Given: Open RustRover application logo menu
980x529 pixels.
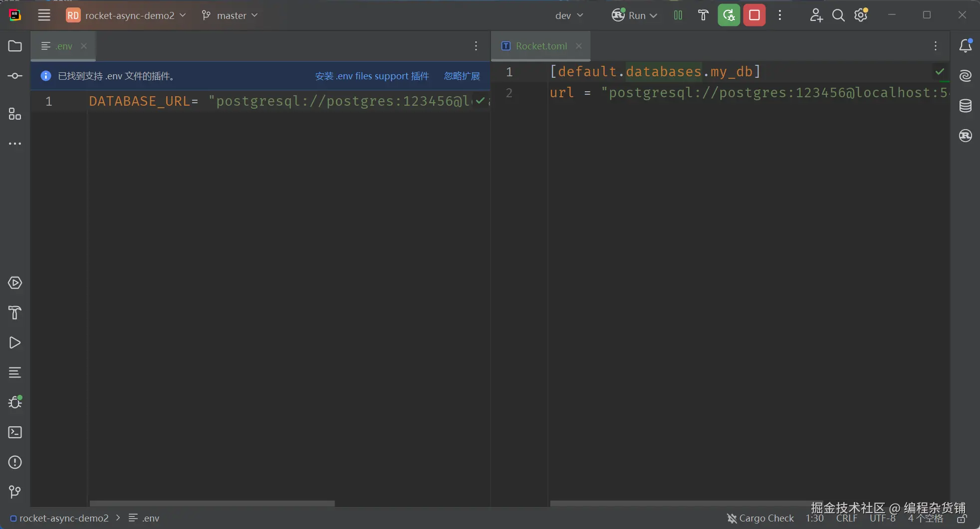Looking at the screenshot, I should [x=15, y=15].
